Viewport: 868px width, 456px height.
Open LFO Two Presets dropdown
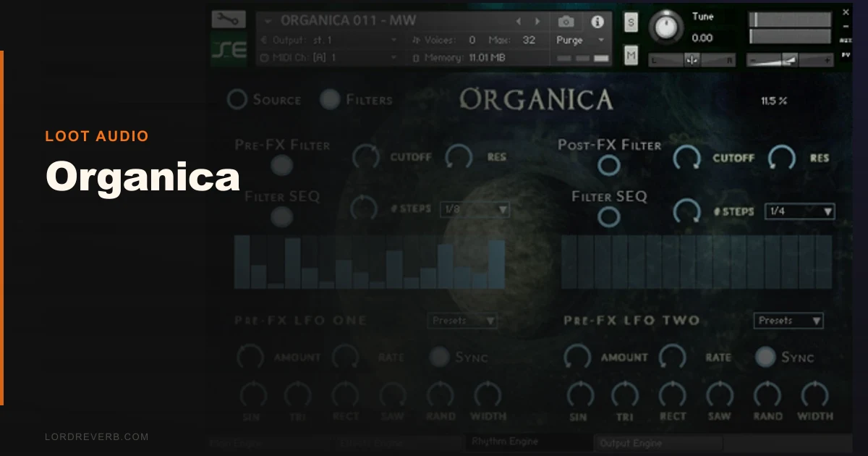click(788, 320)
